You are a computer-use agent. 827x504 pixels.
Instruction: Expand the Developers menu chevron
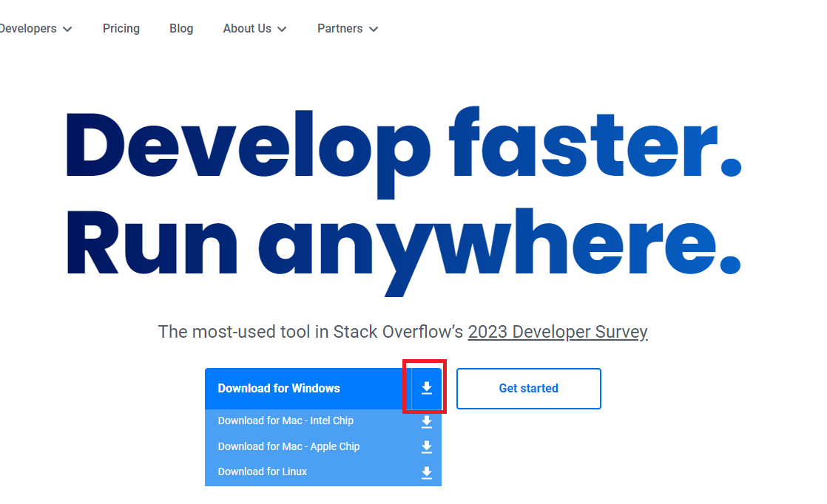tap(67, 29)
